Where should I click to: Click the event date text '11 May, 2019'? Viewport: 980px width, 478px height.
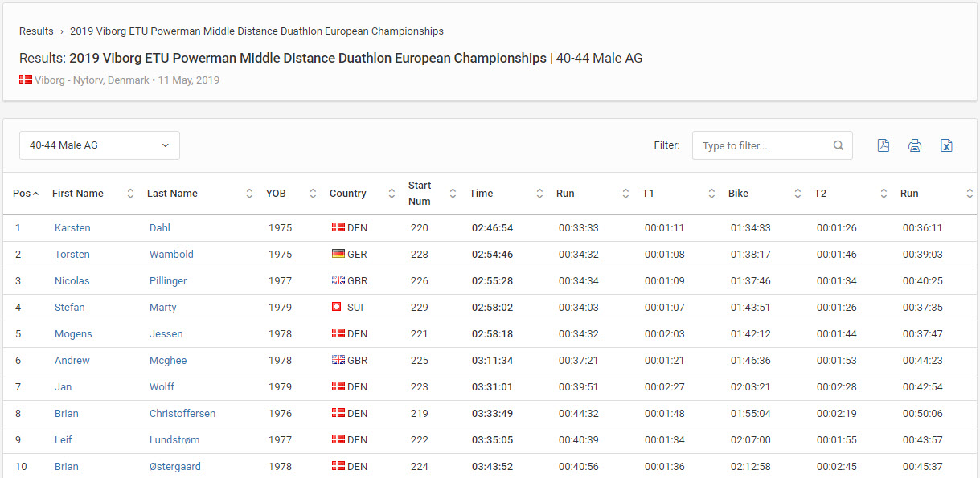point(189,80)
